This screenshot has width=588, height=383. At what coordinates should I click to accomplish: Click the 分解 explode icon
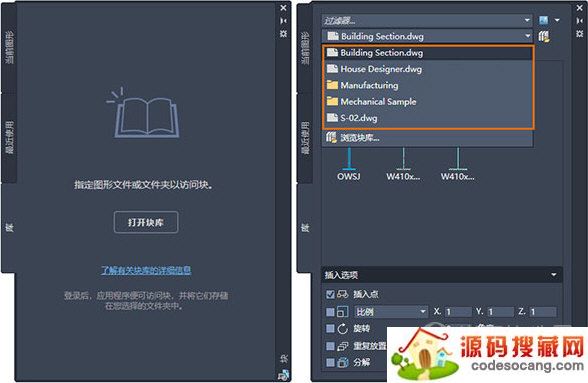coord(342,363)
